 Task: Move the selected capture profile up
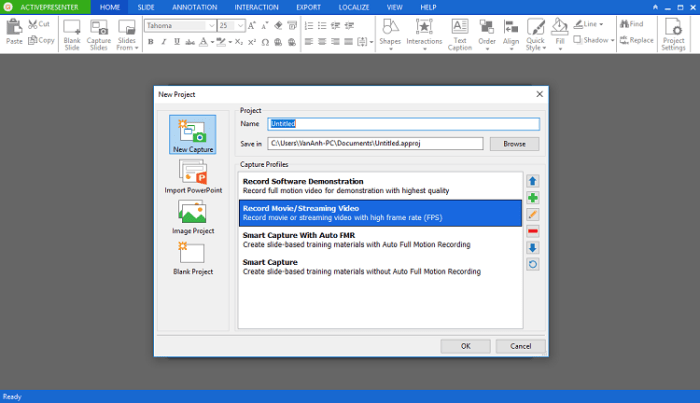click(532, 181)
